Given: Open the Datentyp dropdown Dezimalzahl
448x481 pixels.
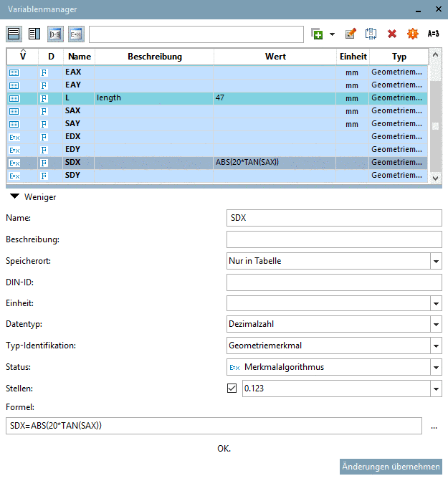Looking at the screenshot, I should [x=334, y=324].
